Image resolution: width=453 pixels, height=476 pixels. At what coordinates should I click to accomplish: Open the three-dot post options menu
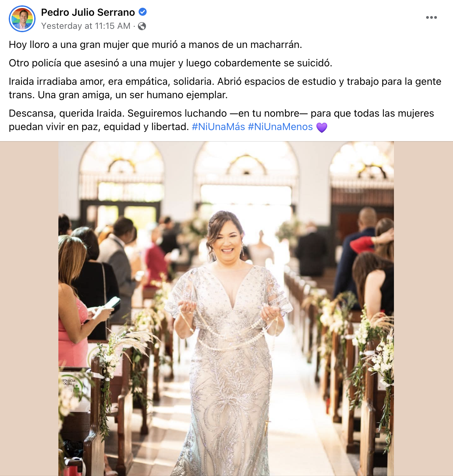coord(431,17)
